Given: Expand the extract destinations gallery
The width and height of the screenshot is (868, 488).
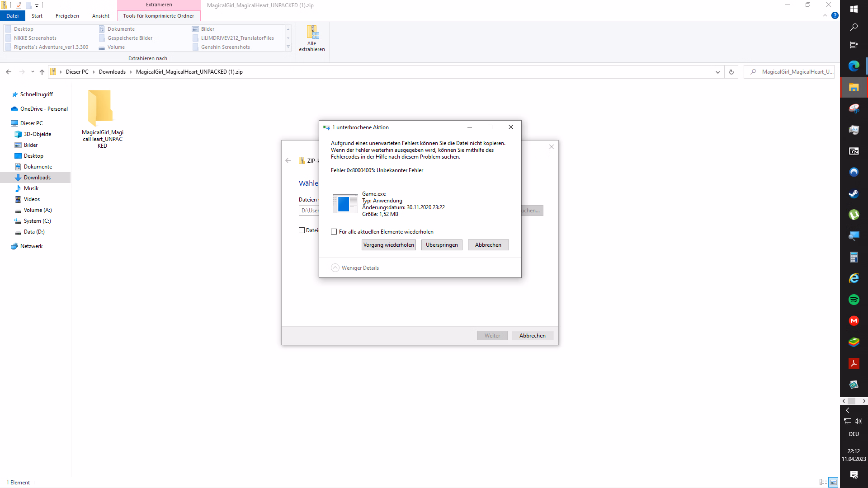Looking at the screenshot, I should point(288,47).
